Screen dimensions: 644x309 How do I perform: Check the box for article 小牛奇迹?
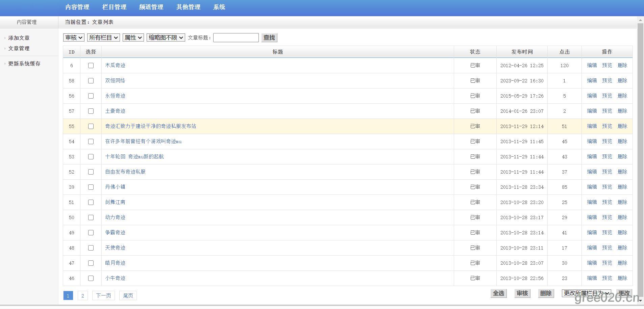91,278
